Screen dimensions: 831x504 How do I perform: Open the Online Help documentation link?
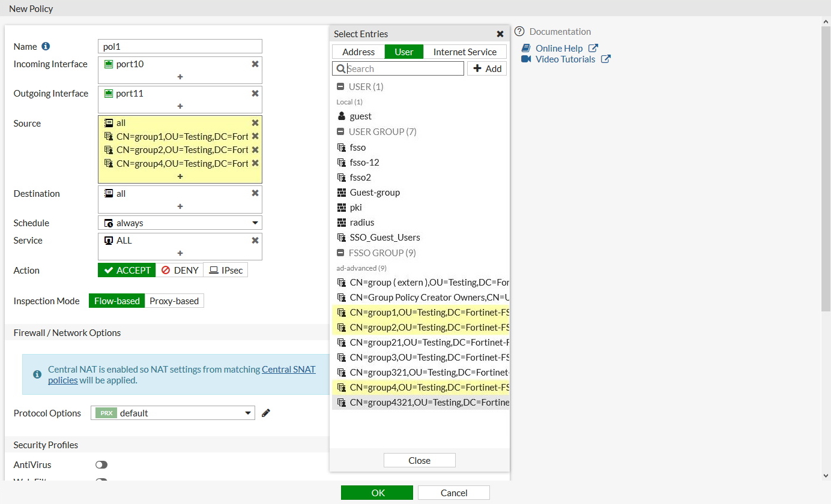(560, 48)
